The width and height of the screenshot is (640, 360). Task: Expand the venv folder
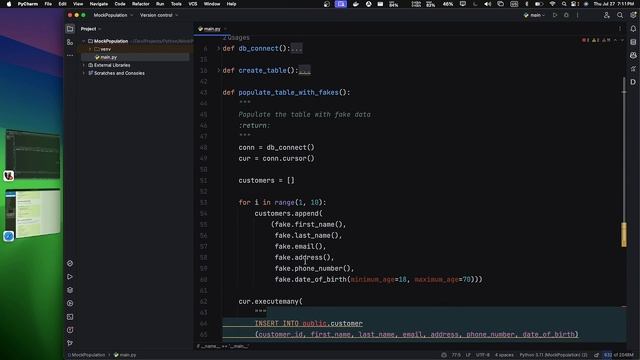[91, 49]
